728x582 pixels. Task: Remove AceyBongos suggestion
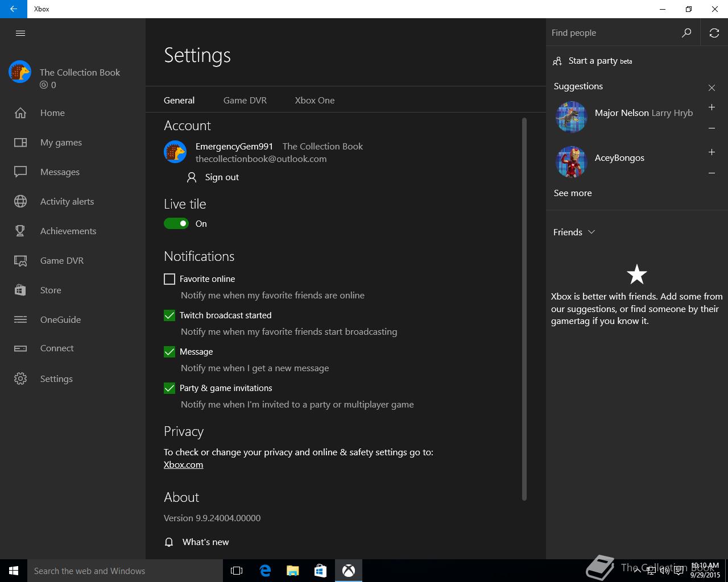click(712, 173)
